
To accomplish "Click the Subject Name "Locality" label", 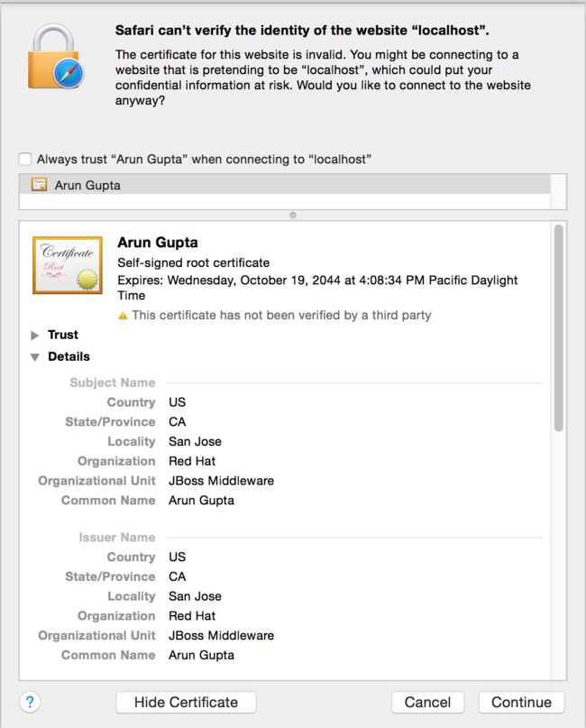I will 132,441.
